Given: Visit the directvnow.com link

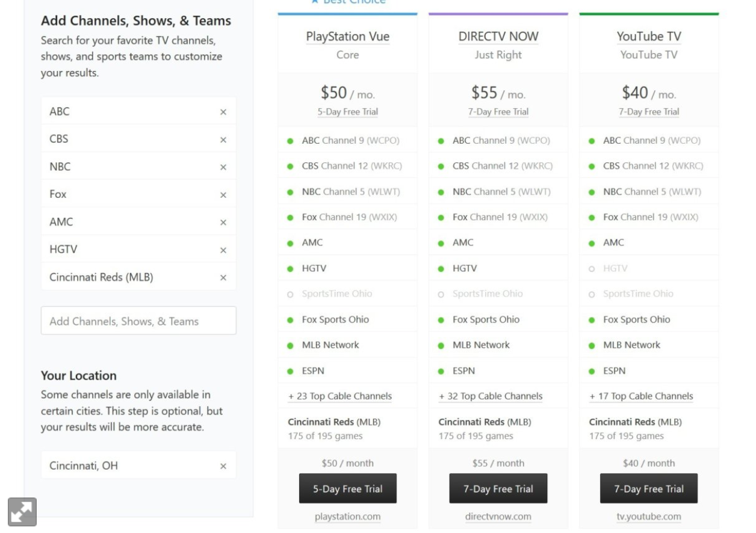Looking at the screenshot, I should (x=498, y=517).
